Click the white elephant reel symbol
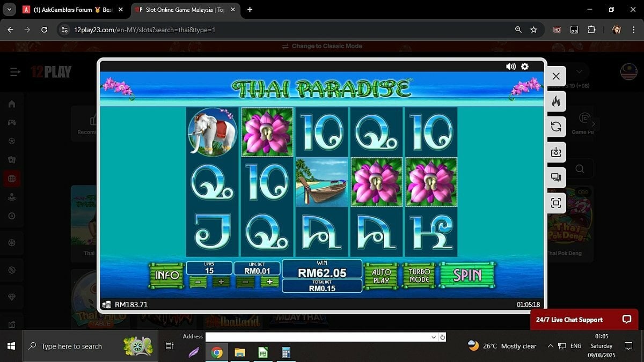This screenshot has height=362, width=644. 213,132
